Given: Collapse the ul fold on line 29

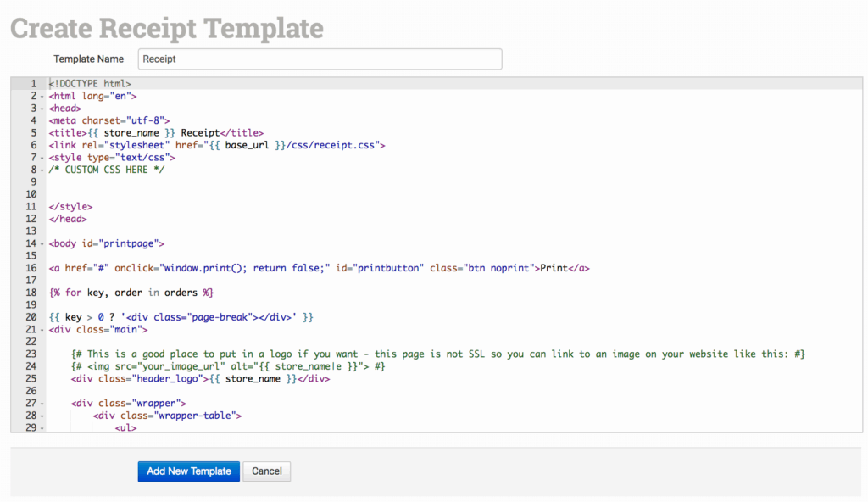Looking at the screenshot, I should click(x=42, y=428).
